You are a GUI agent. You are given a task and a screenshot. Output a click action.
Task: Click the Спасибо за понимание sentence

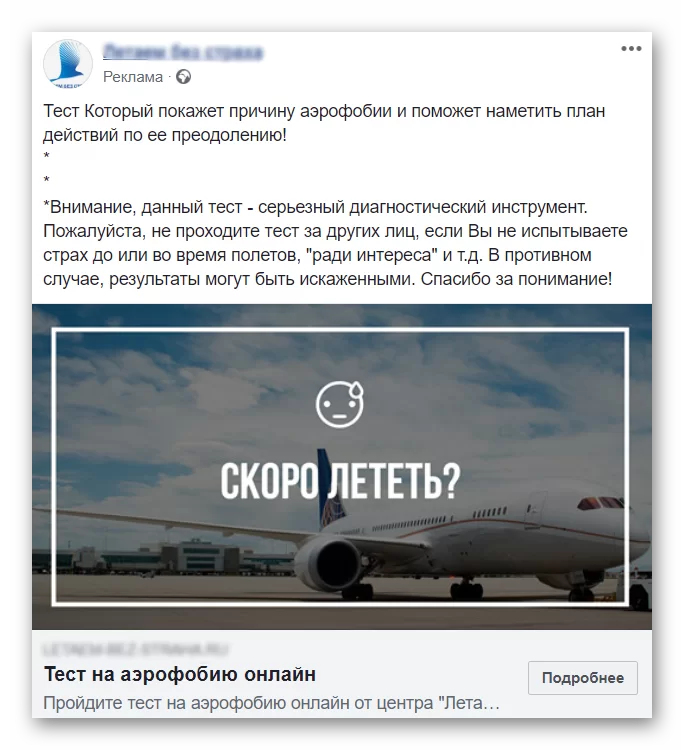click(516, 279)
